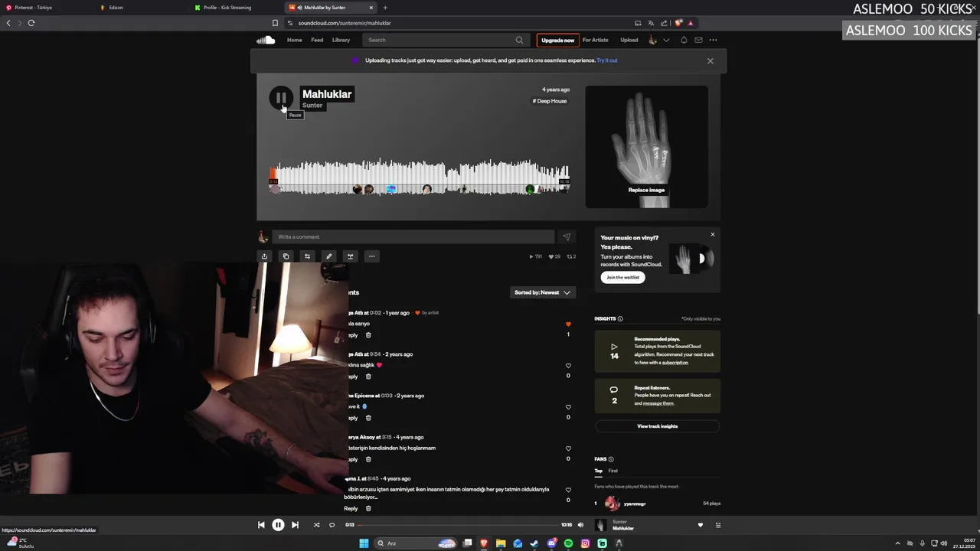The image size is (980, 551).
Task: Send the comment with the paper plane icon
Action: click(567, 237)
